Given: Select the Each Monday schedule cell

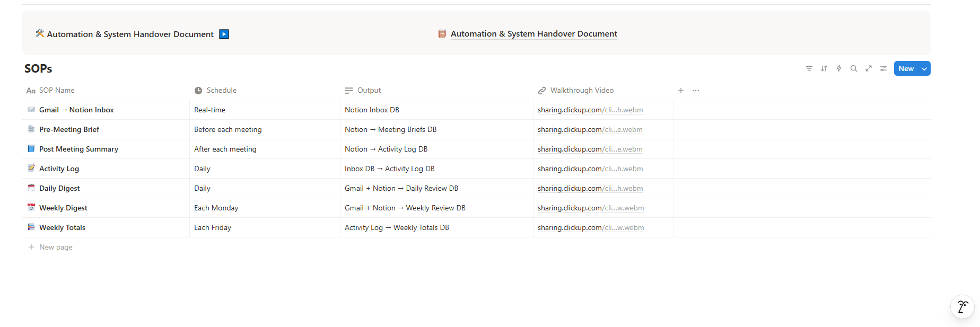Looking at the screenshot, I should tap(265, 208).
